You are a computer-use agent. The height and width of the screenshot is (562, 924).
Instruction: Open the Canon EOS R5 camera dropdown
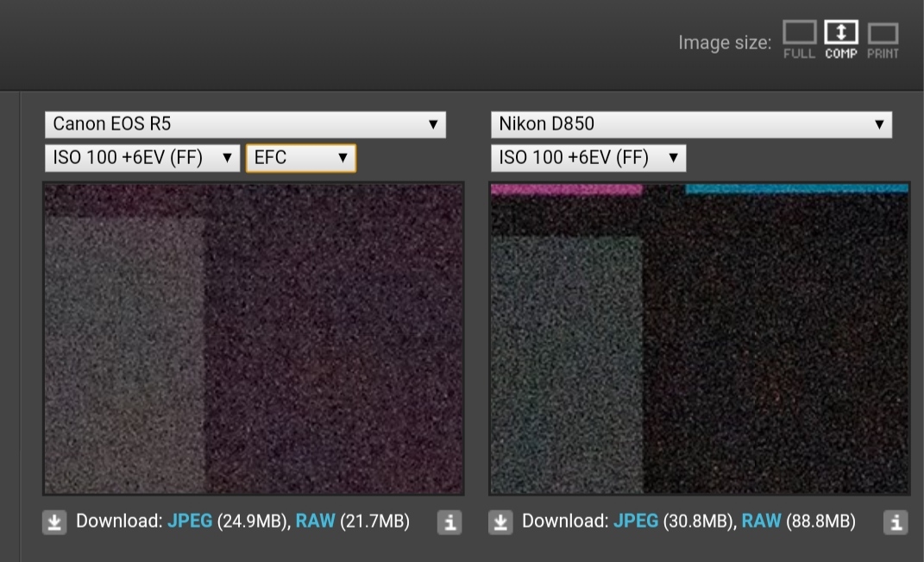tap(245, 124)
